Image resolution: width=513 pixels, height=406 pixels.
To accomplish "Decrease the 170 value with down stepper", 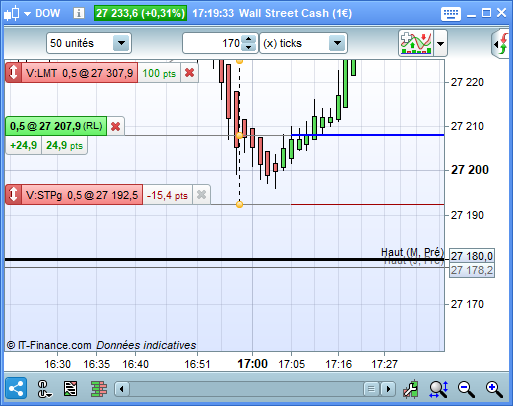I will [x=248, y=47].
